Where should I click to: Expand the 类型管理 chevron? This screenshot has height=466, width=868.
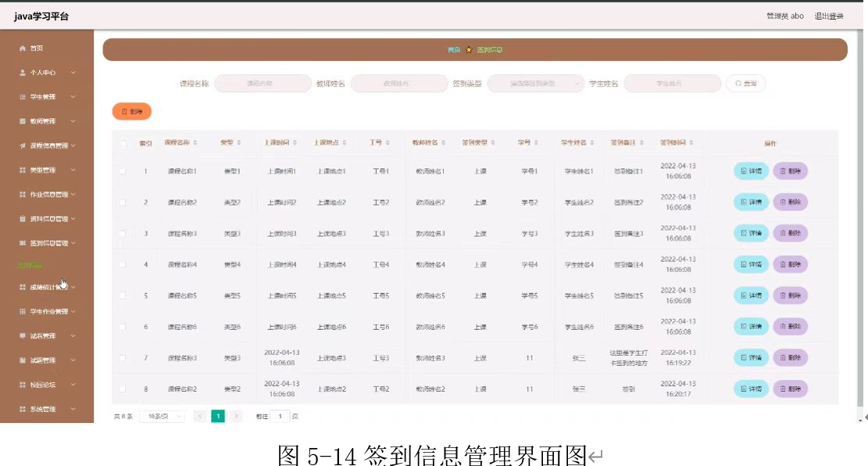tap(73, 170)
